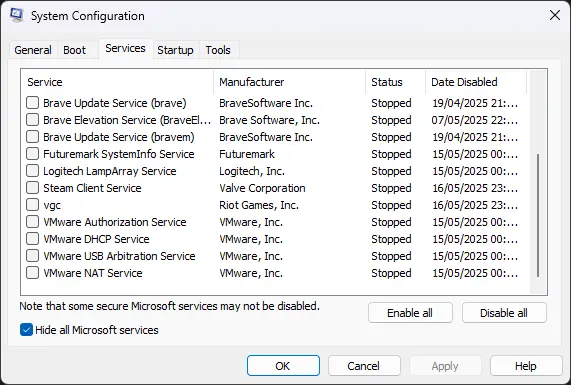Click the services list vertical scrollbar thumb
Viewport: 571px width, 385px height.
coord(538,215)
